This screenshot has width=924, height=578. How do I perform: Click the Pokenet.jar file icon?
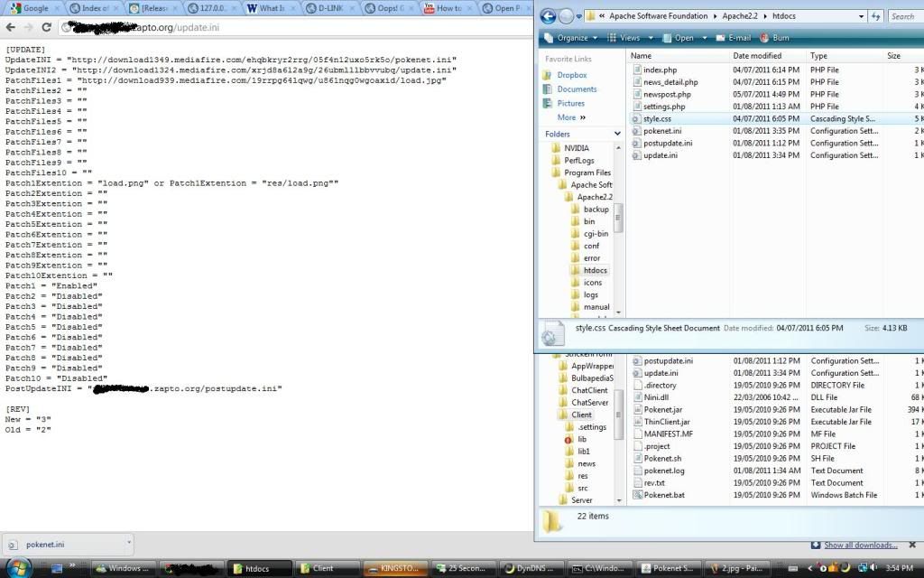coord(637,409)
